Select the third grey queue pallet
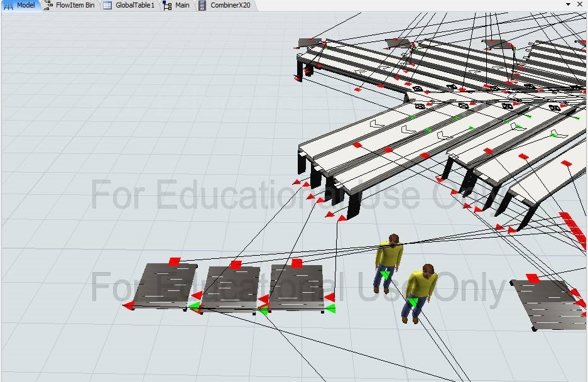Image resolution: width=588 pixels, height=382 pixels. 297,286
